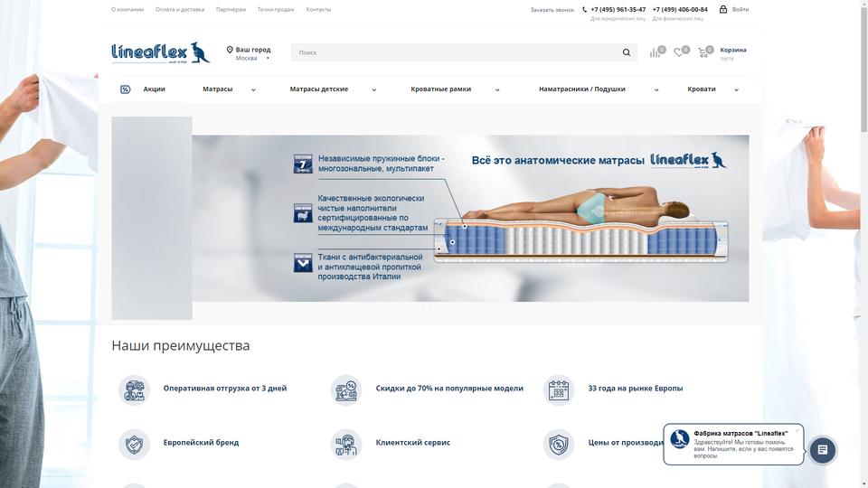The width and height of the screenshot is (868, 488).
Task: Expand the Кровати dropdown arrow
Action: [x=736, y=89]
